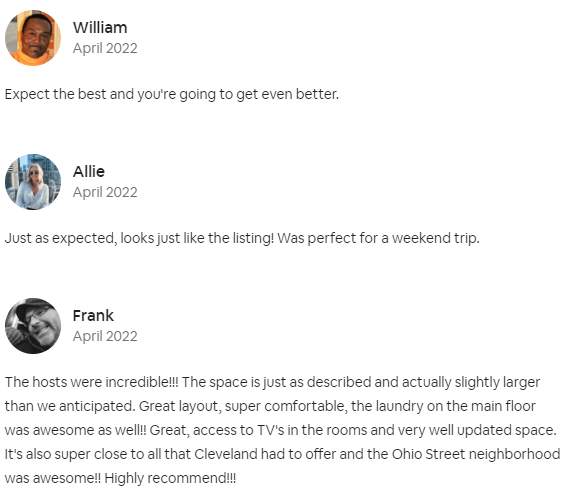The image size is (569, 497).
Task: Click the reviewer name William
Action: pos(100,28)
